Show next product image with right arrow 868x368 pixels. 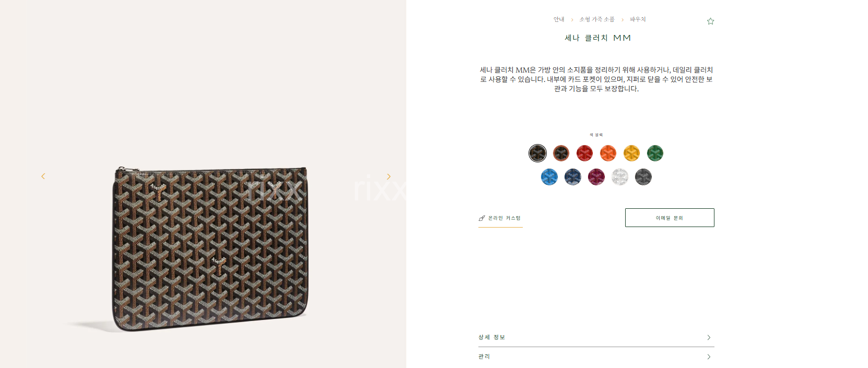point(389,176)
